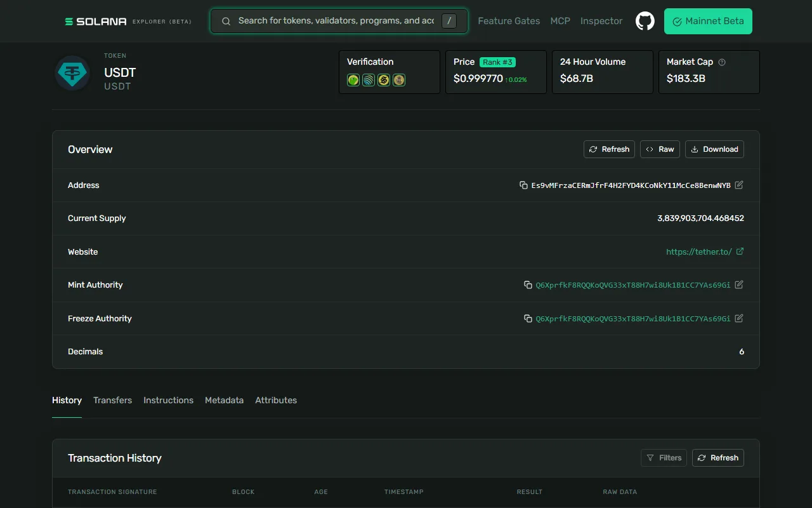Click the 24 Hour Volume $68.7B value

pos(577,79)
